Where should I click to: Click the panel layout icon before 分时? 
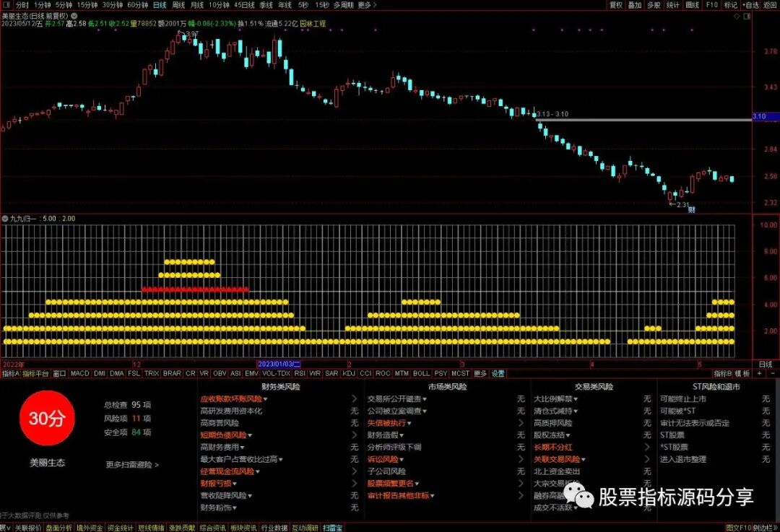pos(7,5)
